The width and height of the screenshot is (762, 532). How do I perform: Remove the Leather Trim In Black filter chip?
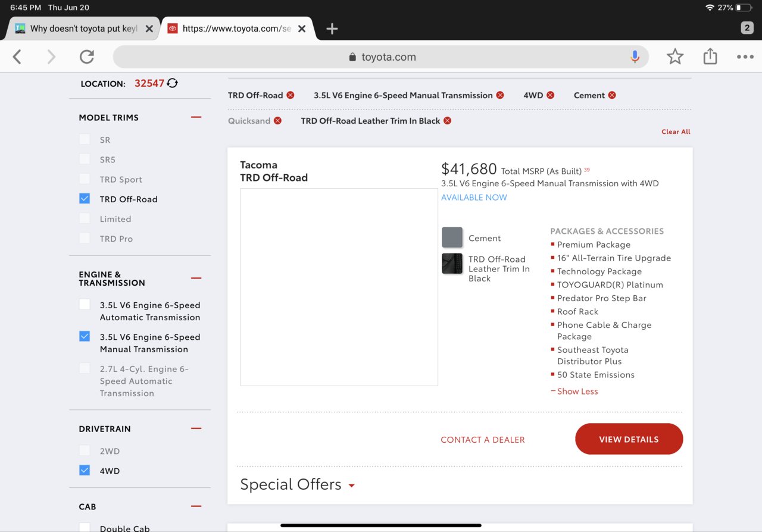(447, 121)
